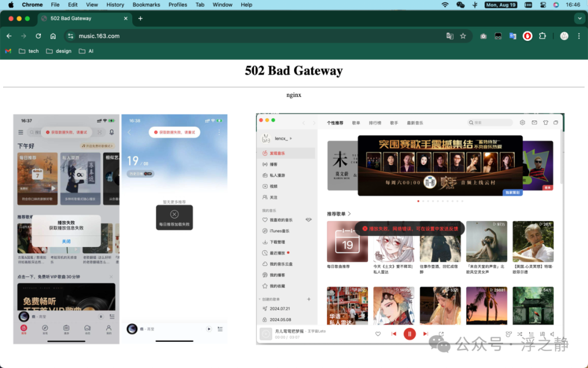The height and width of the screenshot is (368, 588).
Task: Open hamburger menu in phone music app
Action: (x=21, y=132)
